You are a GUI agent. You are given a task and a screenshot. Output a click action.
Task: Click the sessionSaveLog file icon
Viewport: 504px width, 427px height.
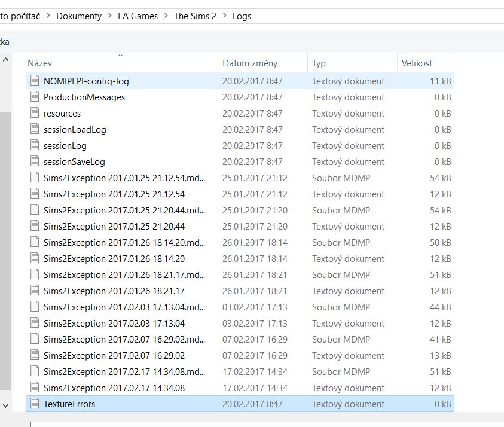[x=34, y=161]
